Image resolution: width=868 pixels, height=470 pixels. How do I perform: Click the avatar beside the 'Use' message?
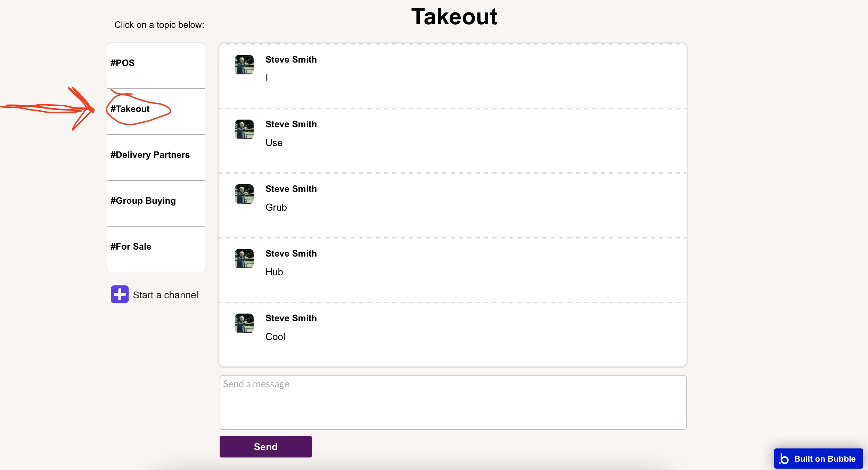point(244,129)
